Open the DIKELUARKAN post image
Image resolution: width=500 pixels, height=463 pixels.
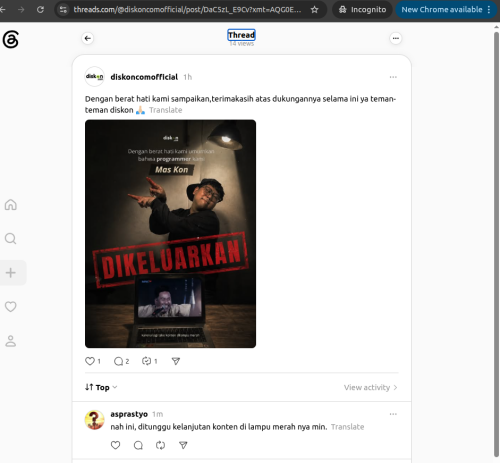[x=170, y=234]
